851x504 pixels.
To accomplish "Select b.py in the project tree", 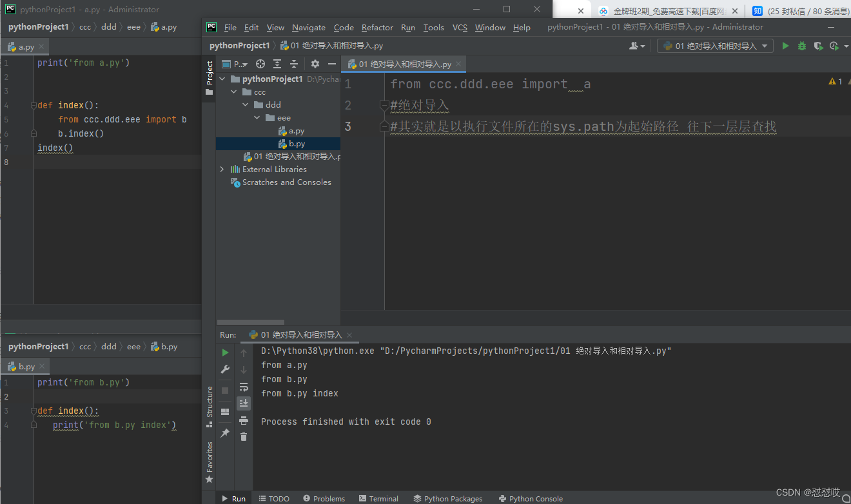I will (291, 144).
